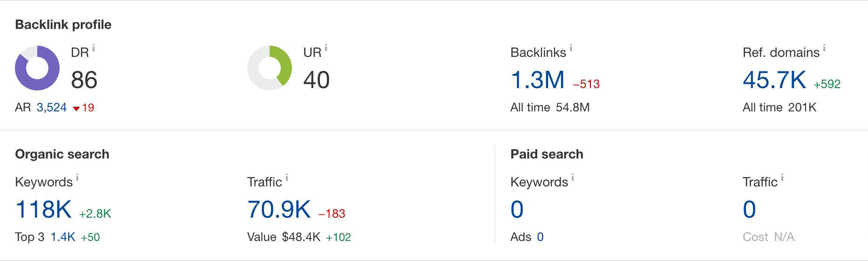
Task: Open the 118K organic keywords link
Action: (x=43, y=209)
